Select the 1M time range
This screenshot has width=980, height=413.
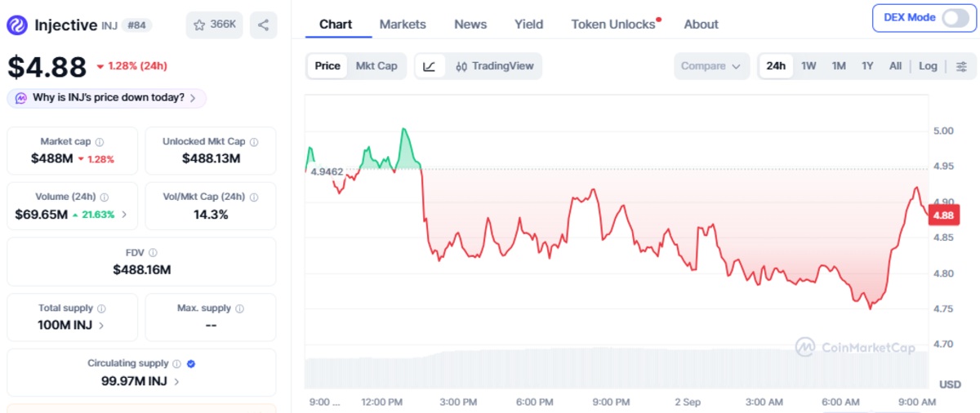(x=839, y=66)
